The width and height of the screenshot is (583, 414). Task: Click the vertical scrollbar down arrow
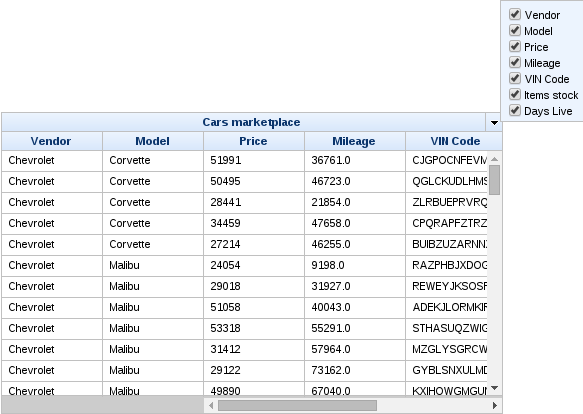click(495, 388)
